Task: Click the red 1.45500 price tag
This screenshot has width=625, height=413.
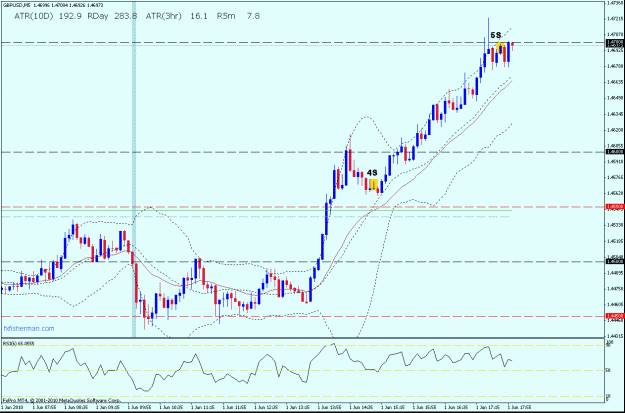Action: click(x=615, y=206)
